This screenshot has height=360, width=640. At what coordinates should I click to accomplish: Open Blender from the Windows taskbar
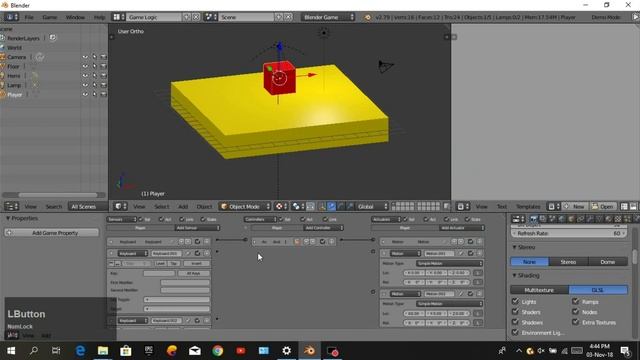tap(309, 351)
